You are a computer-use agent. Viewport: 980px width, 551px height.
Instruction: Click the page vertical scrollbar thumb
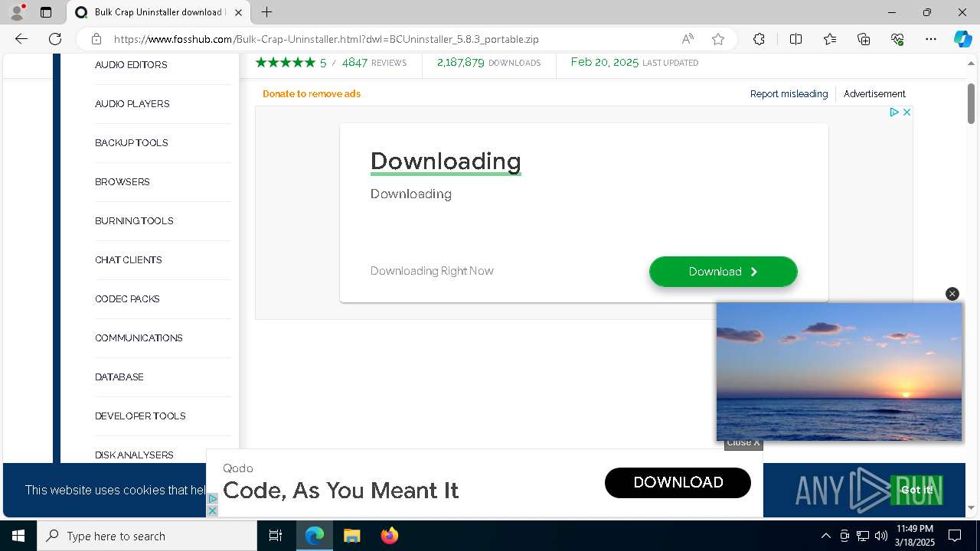pos(971,103)
